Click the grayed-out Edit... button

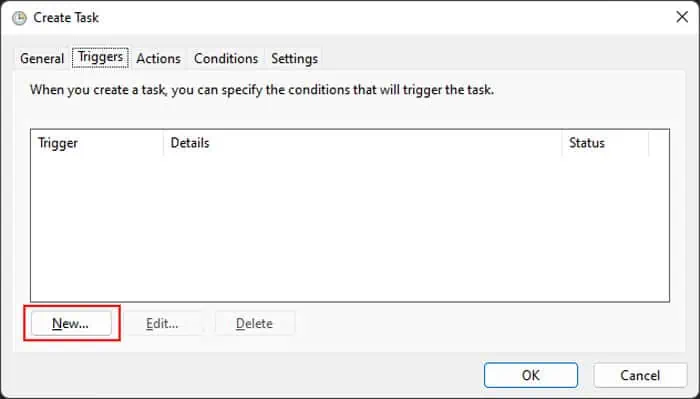tap(162, 323)
